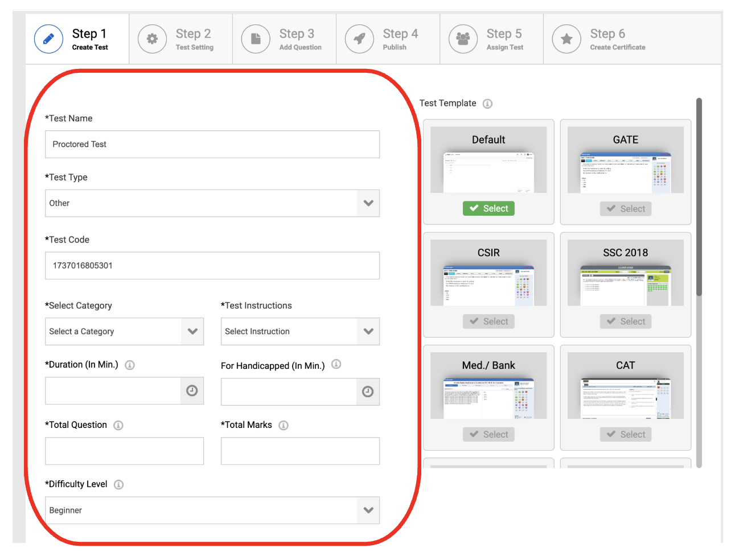Click the green Select button under Default
739x560 pixels.
pos(488,209)
